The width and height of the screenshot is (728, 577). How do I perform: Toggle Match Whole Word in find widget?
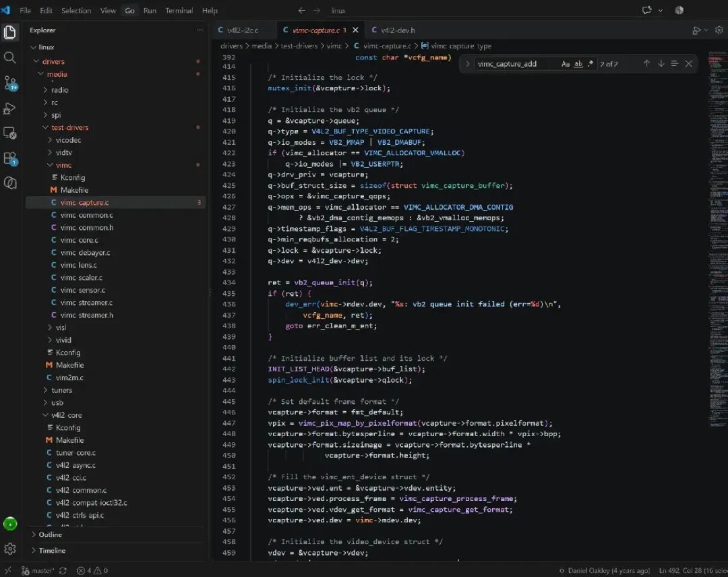(578, 64)
